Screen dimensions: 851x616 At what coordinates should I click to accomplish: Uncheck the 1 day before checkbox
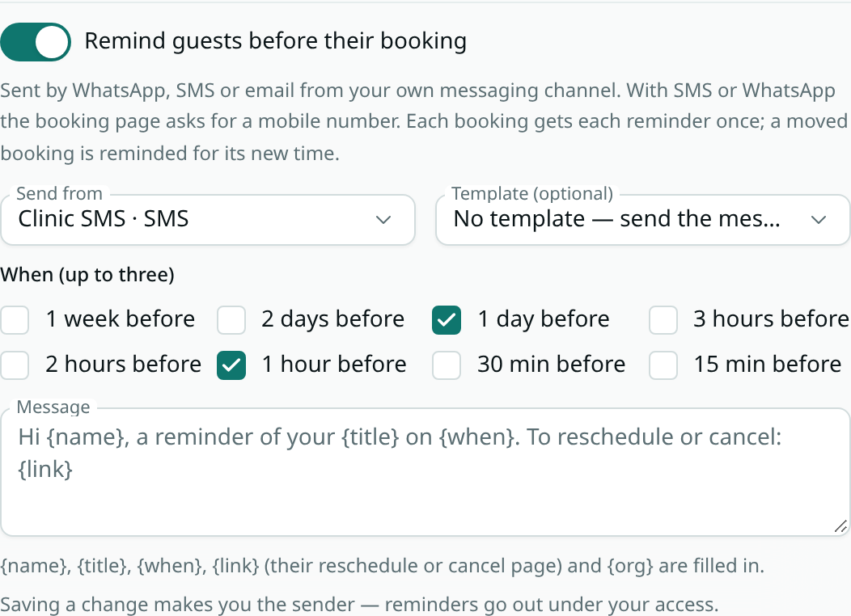click(447, 320)
